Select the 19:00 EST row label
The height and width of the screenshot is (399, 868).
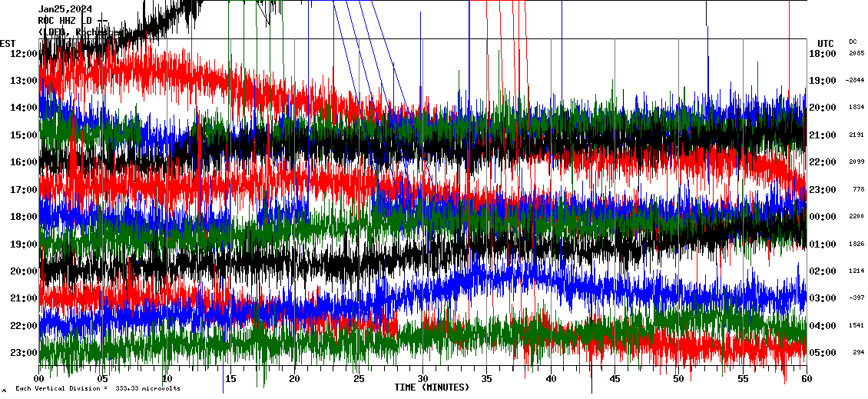[23, 244]
